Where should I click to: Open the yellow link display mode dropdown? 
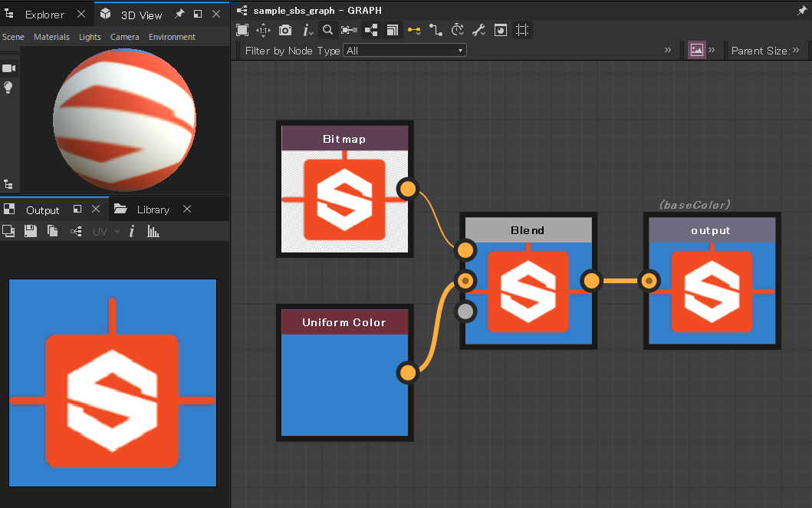point(414,30)
